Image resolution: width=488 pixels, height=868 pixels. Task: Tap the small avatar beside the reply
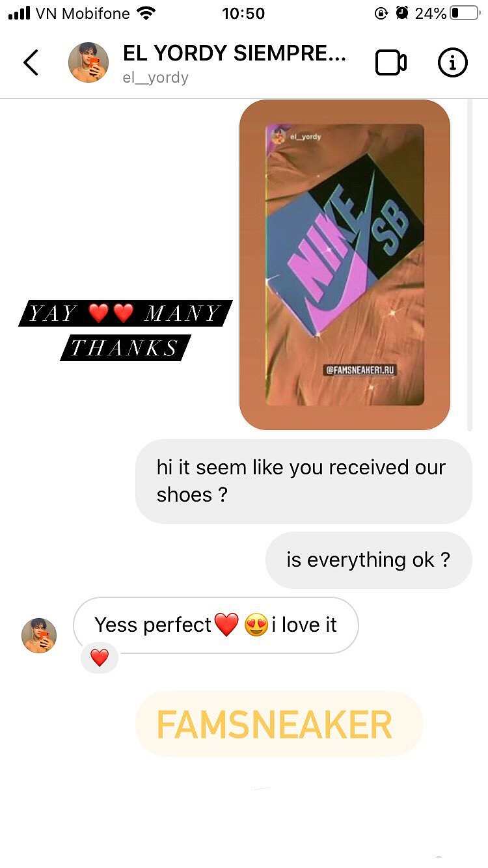pos(39,635)
